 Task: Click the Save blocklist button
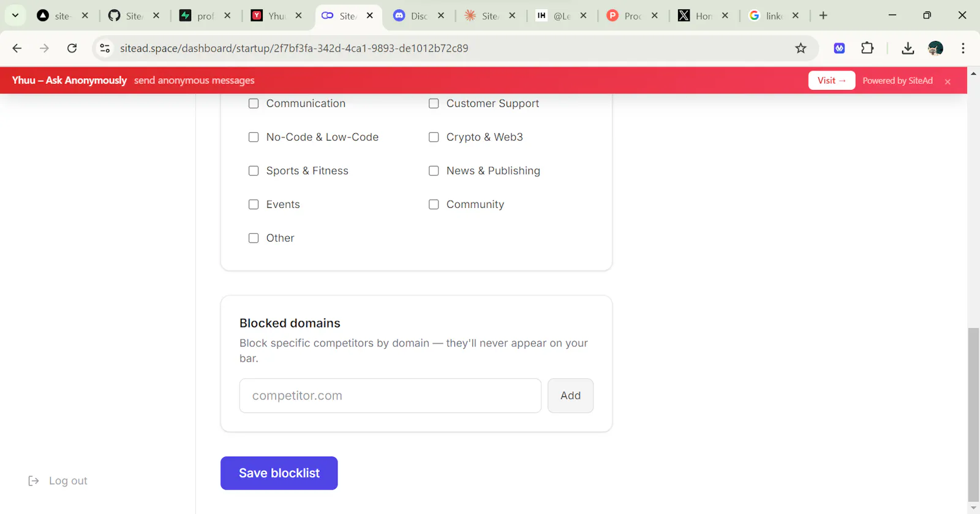279,473
